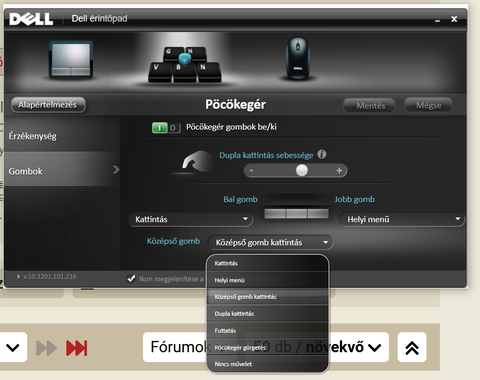Image resolution: width=480 pixels, height=380 pixels.
Task: Close the Dell érintőpad window
Action: (454, 19)
